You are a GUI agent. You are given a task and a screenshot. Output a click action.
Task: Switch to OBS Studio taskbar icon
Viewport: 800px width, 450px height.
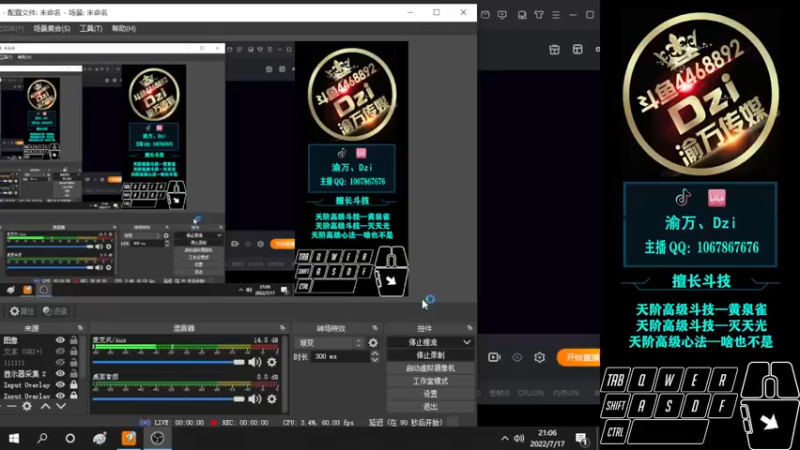point(157,438)
